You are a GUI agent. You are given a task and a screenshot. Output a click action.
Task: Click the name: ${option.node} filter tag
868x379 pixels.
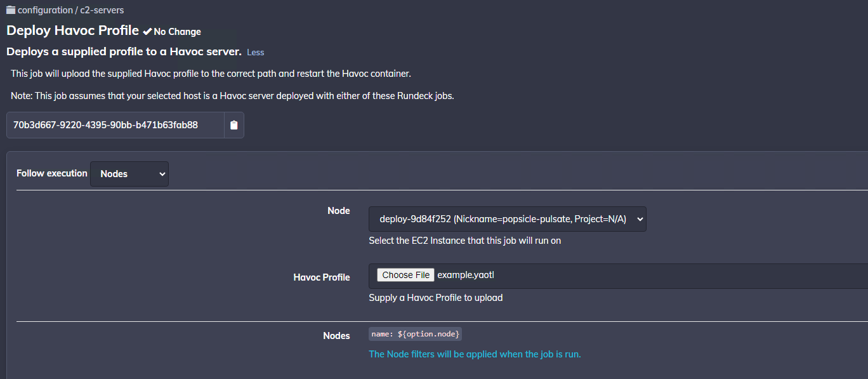pos(416,334)
